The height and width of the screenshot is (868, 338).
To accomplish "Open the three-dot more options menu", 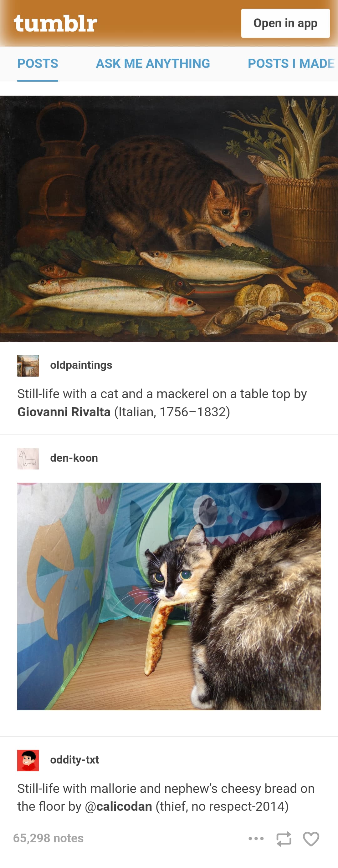I will [x=256, y=838].
